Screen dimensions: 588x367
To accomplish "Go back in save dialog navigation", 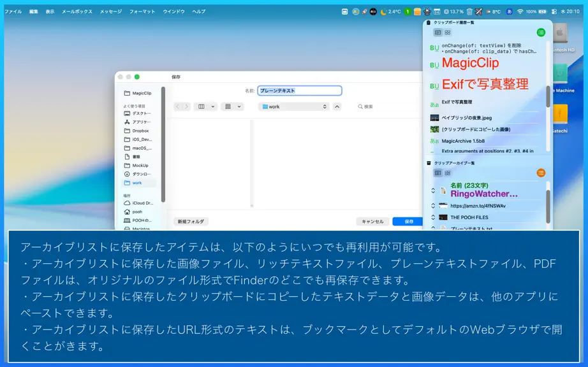I will tap(178, 107).
